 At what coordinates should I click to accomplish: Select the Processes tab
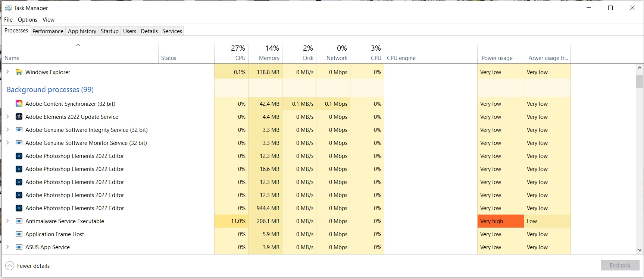click(16, 31)
